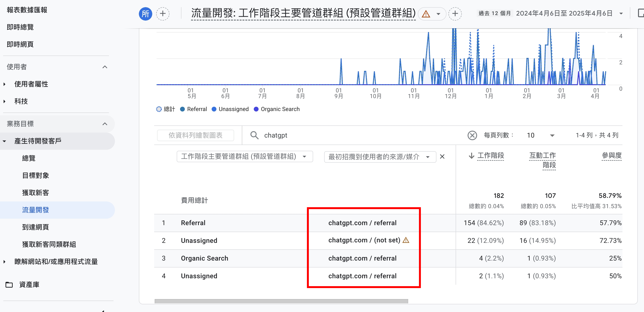Collapse 產生待開發客戶 group
The width and height of the screenshot is (644, 312).
[4, 141]
